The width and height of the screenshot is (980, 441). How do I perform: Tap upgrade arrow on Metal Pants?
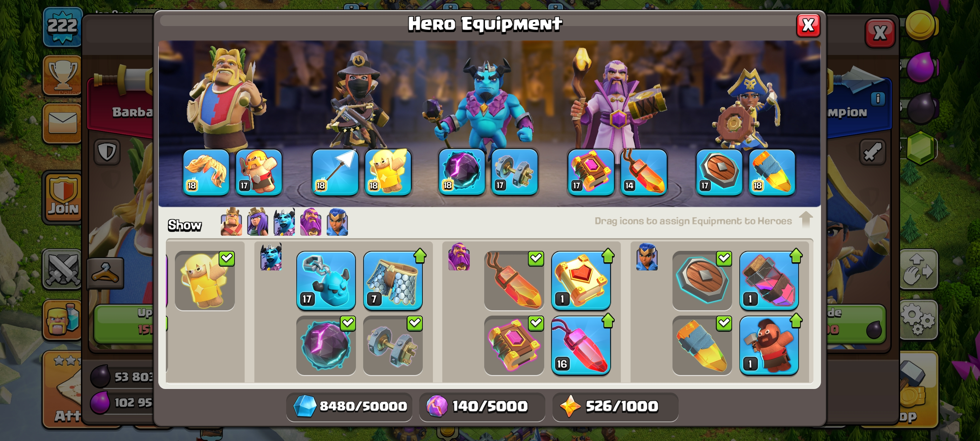click(420, 255)
